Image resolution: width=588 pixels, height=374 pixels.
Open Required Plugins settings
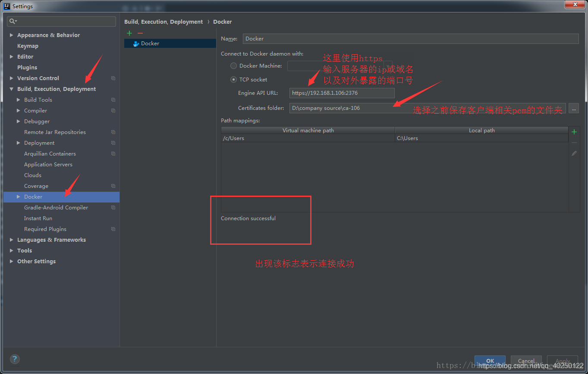coord(45,229)
